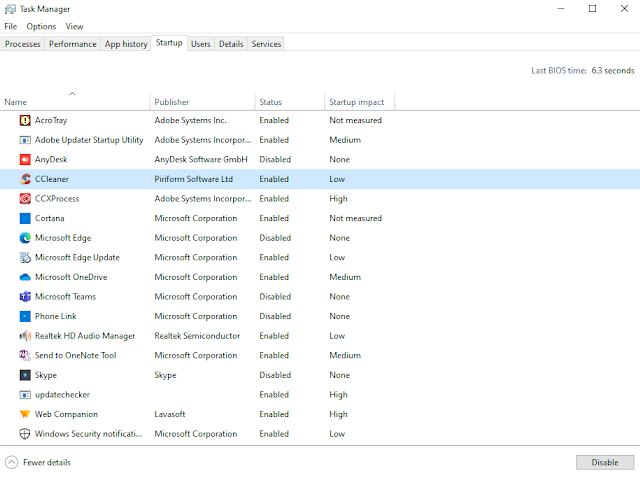Viewport: 640px width, 478px height.
Task: Minimize the Task Manager window
Action: [561, 9]
